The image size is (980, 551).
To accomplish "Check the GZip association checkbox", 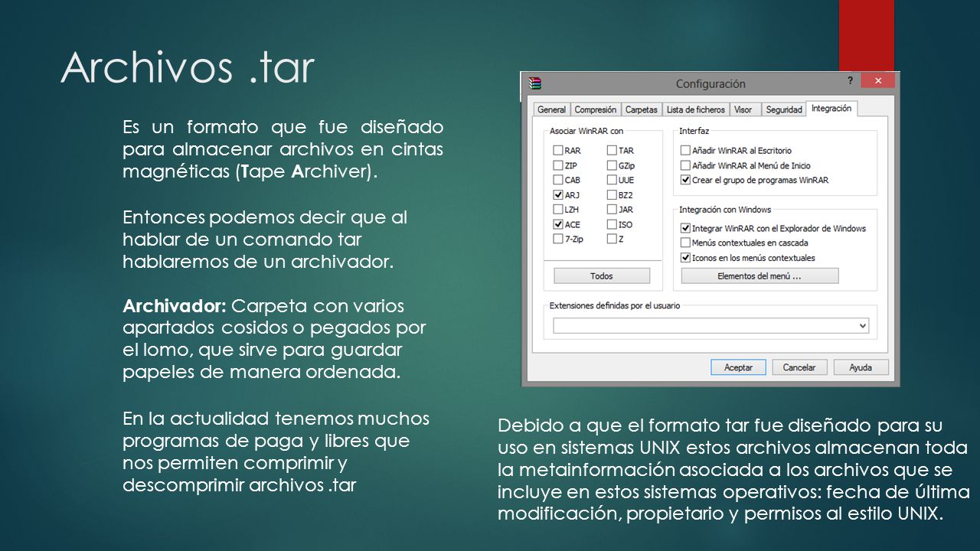I will [612, 165].
